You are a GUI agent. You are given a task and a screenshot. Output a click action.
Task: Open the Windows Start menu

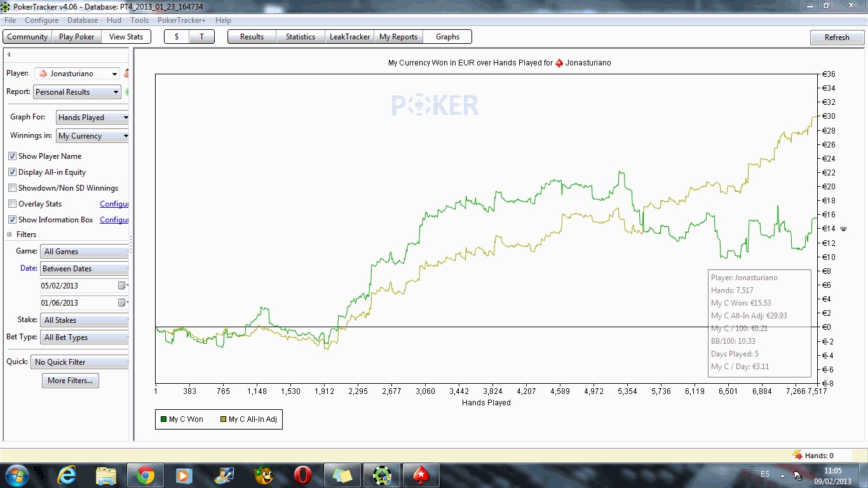coord(17,475)
